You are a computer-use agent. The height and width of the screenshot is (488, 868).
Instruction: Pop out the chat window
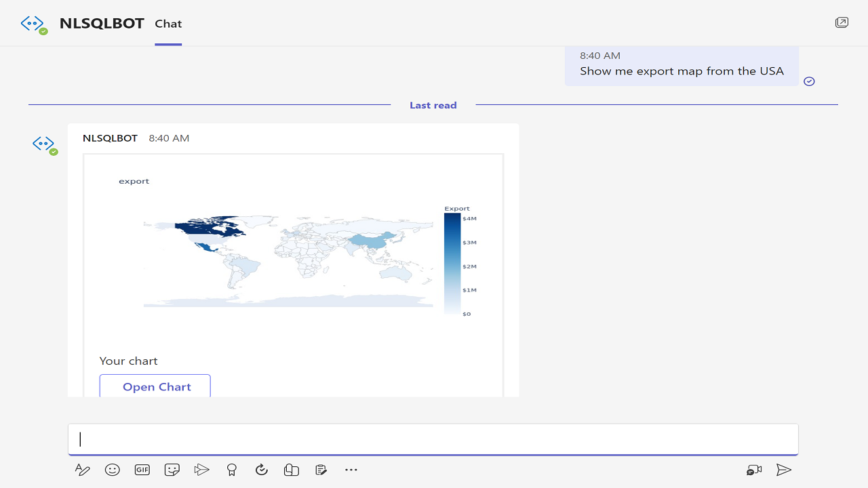[x=842, y=23]
